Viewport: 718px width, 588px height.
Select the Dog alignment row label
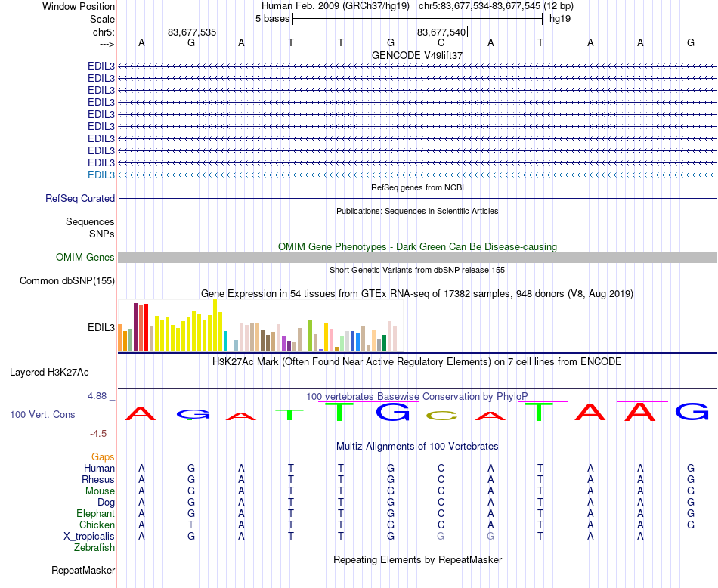pyautogui.click(x=106, y=503)
